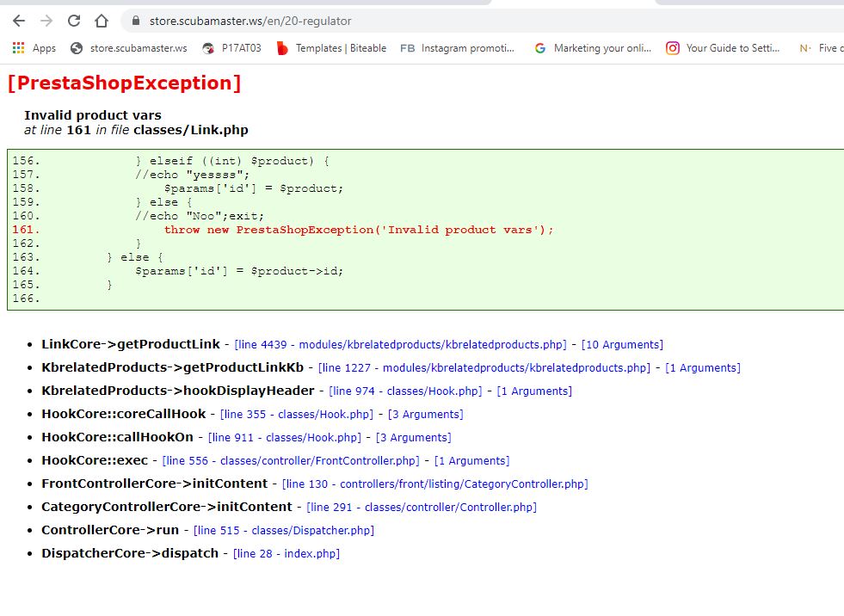The height and width of the screenshot is (616, 844).
Task: View site info via the padlock icon
Action: 136,21
